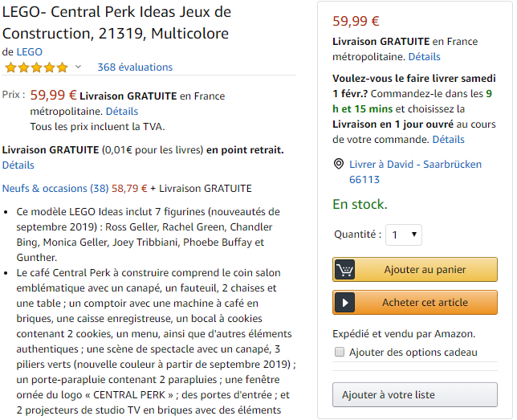Open the Quantité dropdown

coord(403,235)
